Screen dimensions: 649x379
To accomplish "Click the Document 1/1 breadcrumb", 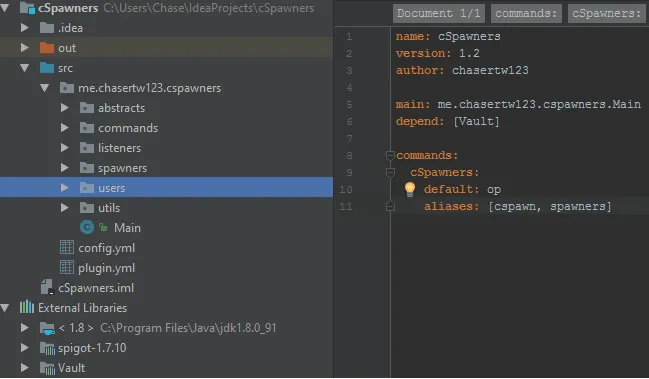I will [x=439, y=14].
